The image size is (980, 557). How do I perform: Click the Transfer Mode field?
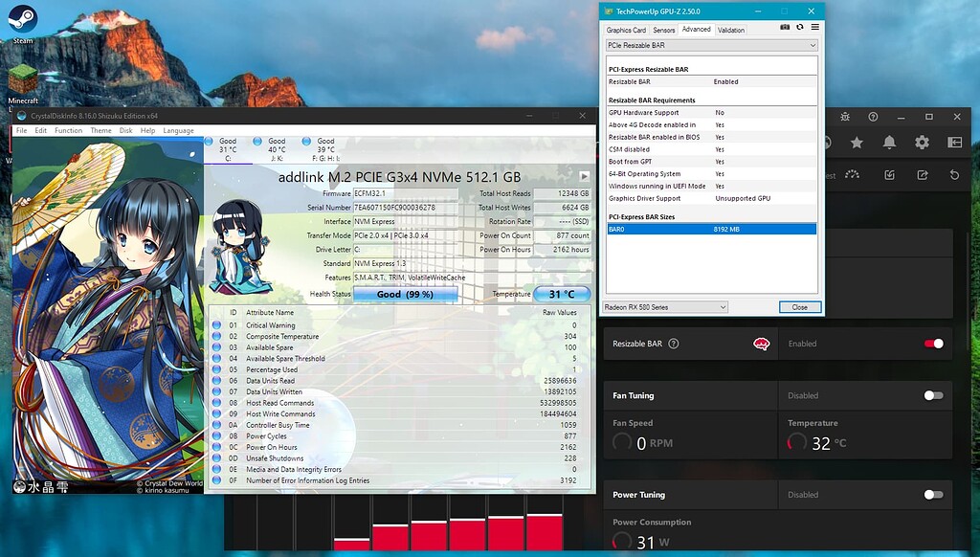pos(406,235)
